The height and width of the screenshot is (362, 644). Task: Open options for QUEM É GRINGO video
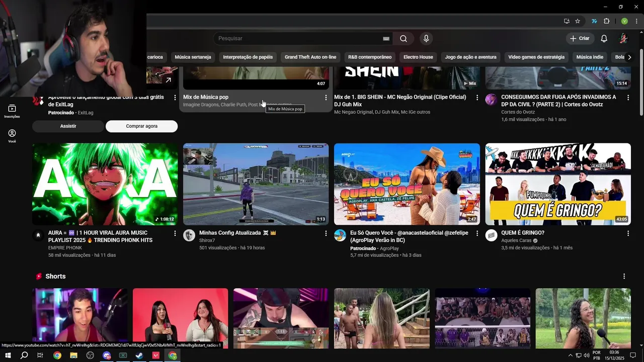click(628, 233)
